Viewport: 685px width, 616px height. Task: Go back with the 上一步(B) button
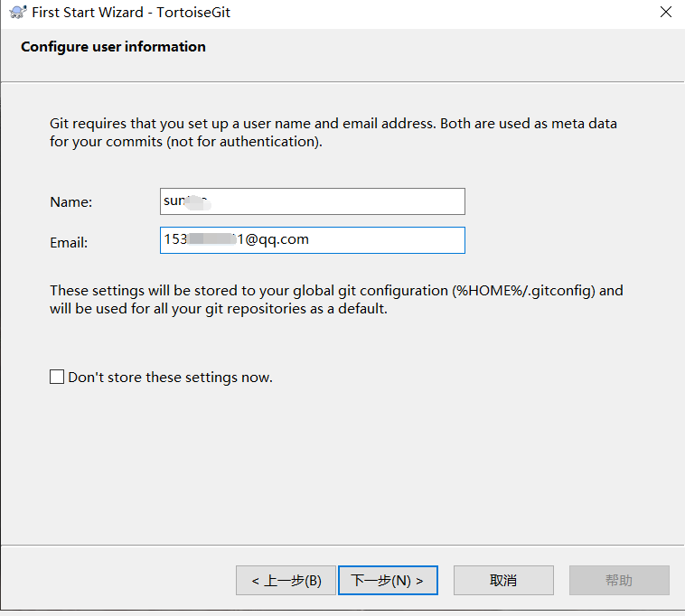point(286,580)
